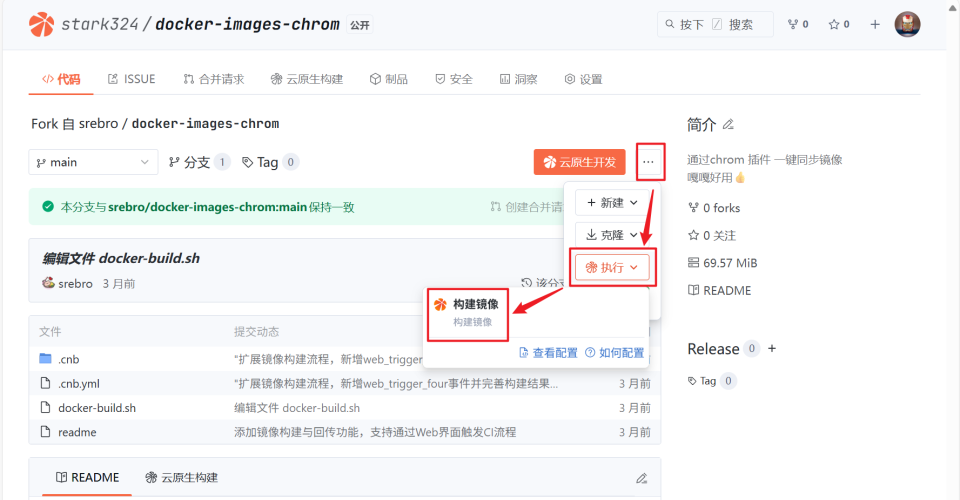Switch to the 合并请求 tab
This screenshot has height=500, width=960.
pos(214,79)
